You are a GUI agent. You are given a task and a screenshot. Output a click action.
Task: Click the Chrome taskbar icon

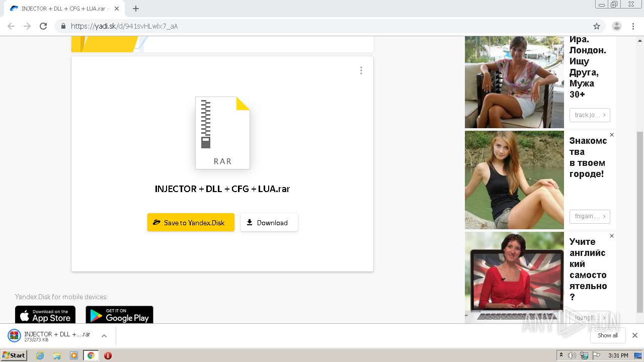pyautogui.click(x=91, y=355)
